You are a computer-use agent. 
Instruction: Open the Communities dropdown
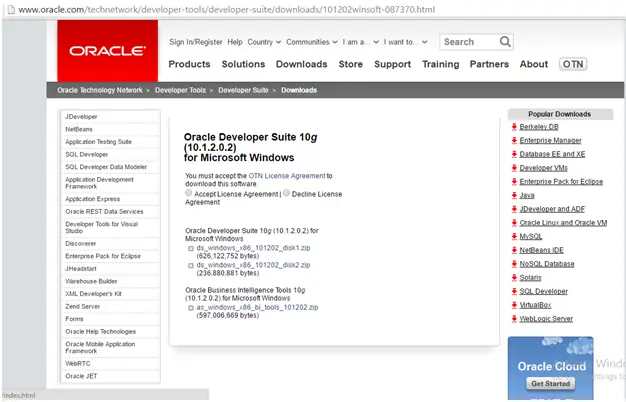click(312, 42)
